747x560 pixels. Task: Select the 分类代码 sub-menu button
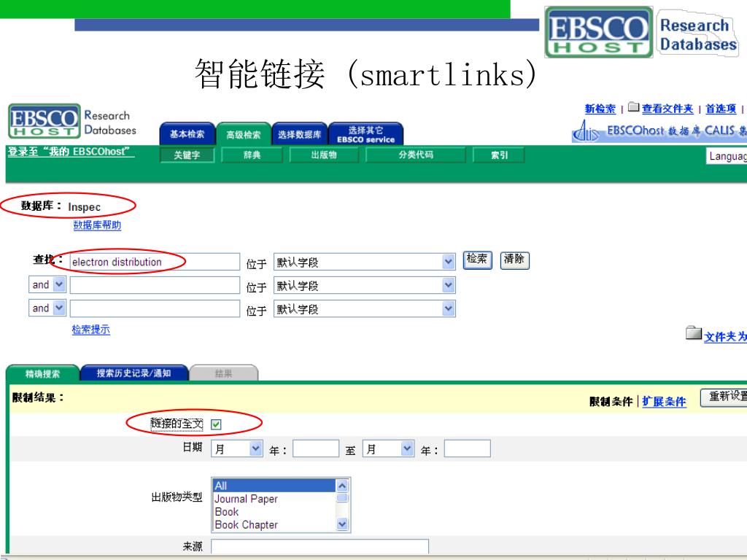(416, 155)
